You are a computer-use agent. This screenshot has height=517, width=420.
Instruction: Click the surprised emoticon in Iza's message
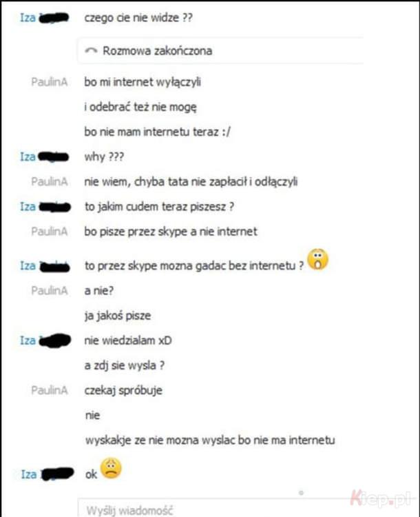pyautogui.click(x=318, y=259)
